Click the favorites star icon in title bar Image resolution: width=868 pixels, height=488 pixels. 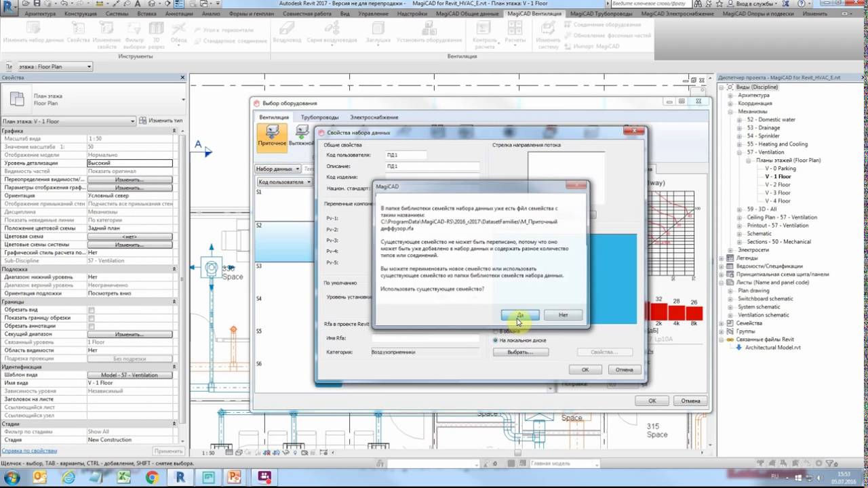(x=719, y=4)
